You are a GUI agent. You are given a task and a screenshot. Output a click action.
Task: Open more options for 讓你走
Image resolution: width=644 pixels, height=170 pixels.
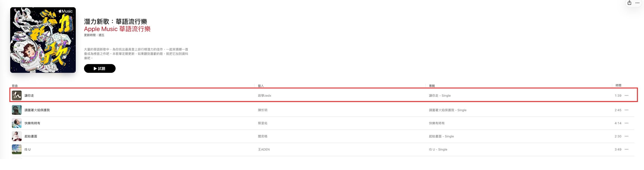tap(627, 95)
